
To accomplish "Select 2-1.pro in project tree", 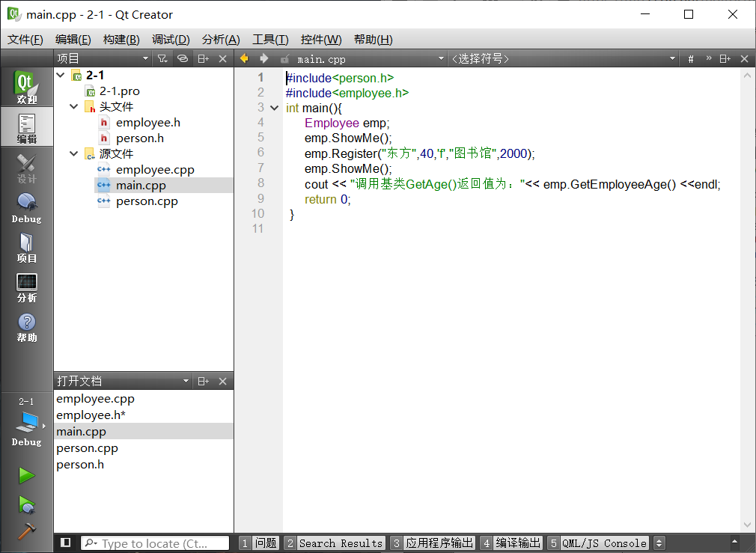I will pos(119,91).
